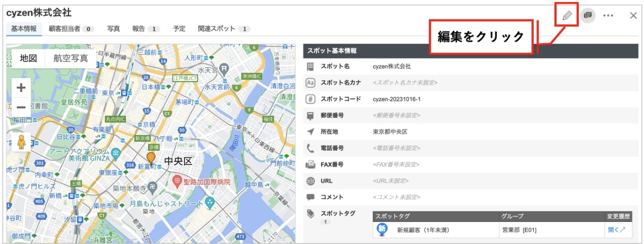Click the orange spot pin marker
The image size is (644, 244).
pyautogui.click(x=151, y=159)
